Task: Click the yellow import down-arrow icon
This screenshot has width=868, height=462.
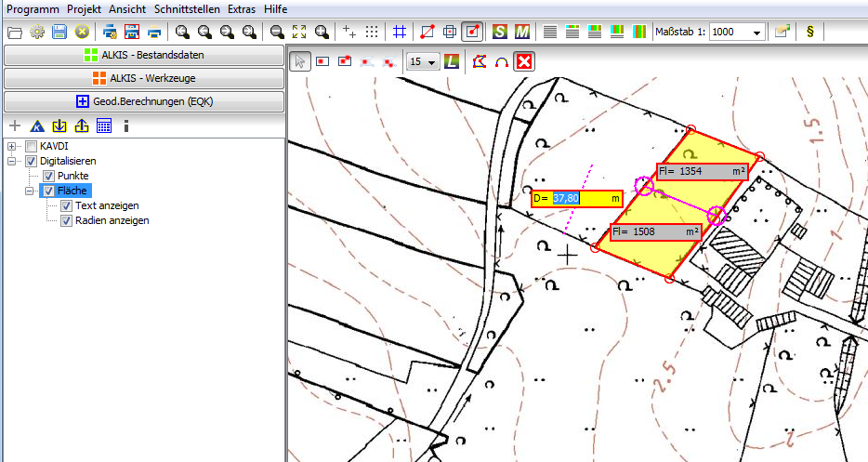Action: 59,125
